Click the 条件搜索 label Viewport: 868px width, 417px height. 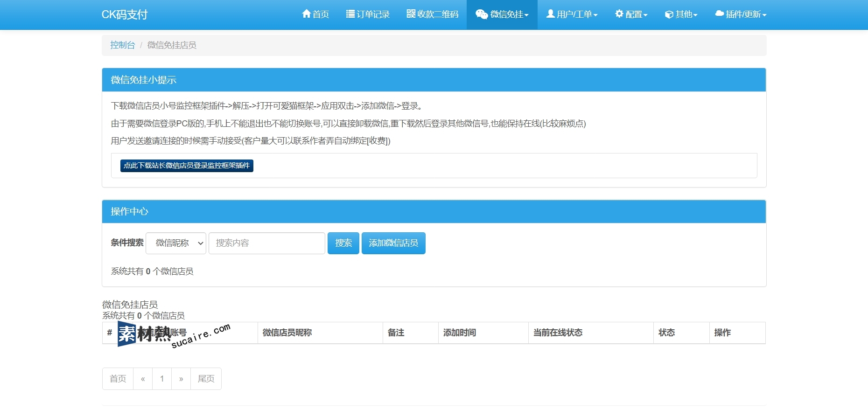[127, 243]
